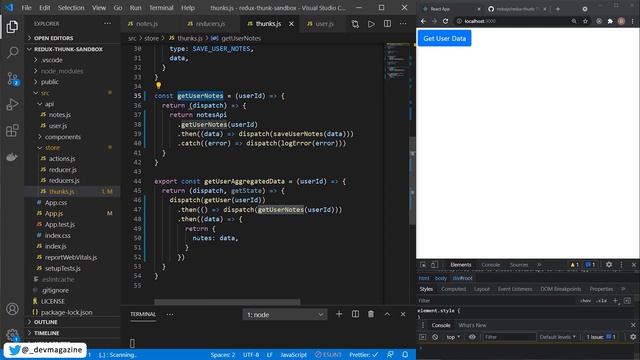Click the lightbulb code action on line 34
640x360 pixels.
158,86
